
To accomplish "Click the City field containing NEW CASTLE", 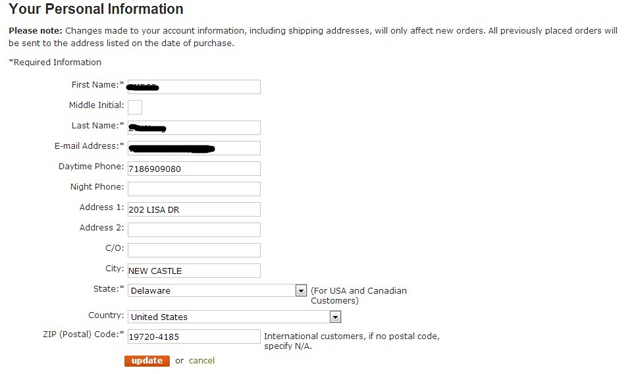I will coord(194,271).
